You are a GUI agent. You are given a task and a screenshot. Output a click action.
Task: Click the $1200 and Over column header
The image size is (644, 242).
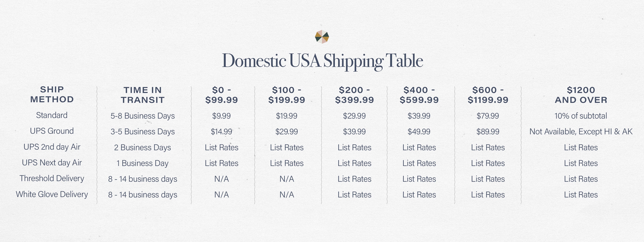tap(581, 95)
